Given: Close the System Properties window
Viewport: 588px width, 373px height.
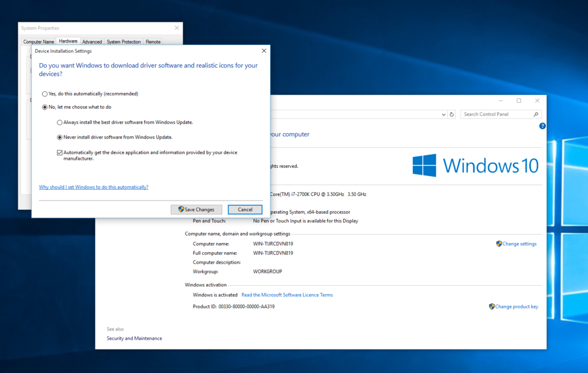Looking at the screenshot, I should coord(177,28).
